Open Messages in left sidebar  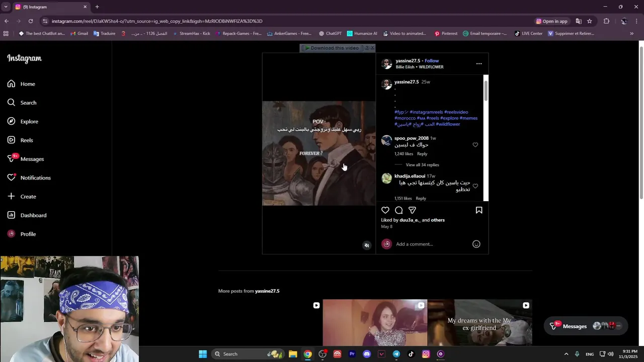coord(26,159)
